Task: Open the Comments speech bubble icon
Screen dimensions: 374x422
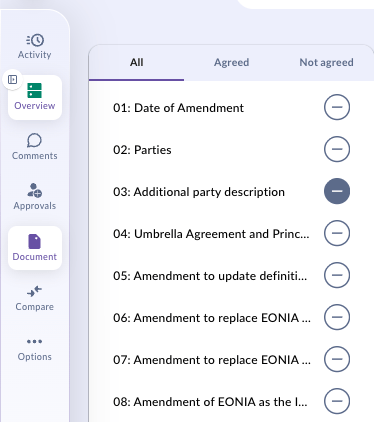Action: [34, 140]
